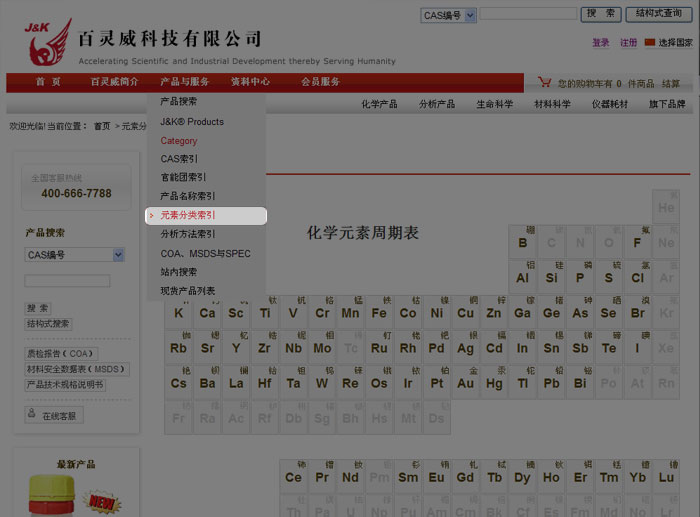This screenshot has height=517, width=700.
Task: Select the Hg mercury element cell
Action: (494, 383)
